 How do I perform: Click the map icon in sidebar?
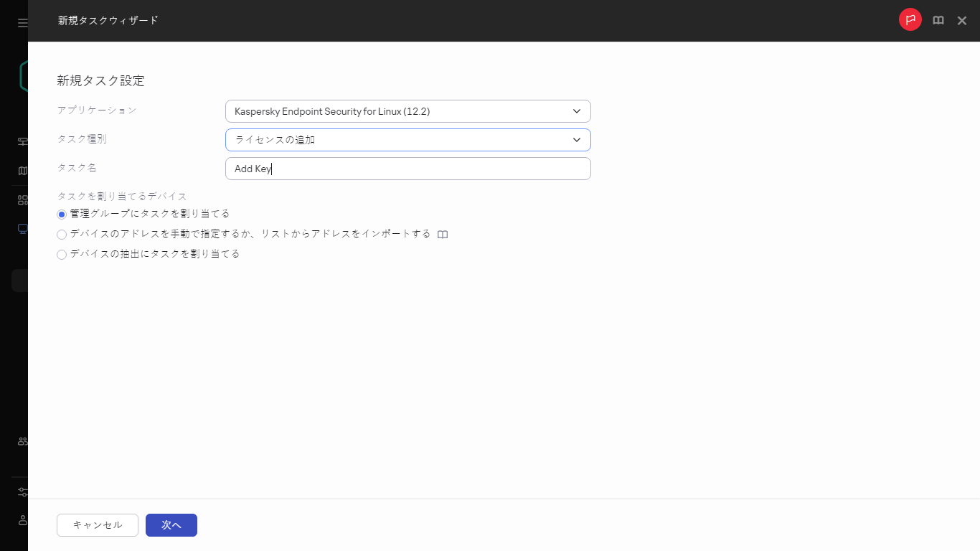[x=22, y=171]
